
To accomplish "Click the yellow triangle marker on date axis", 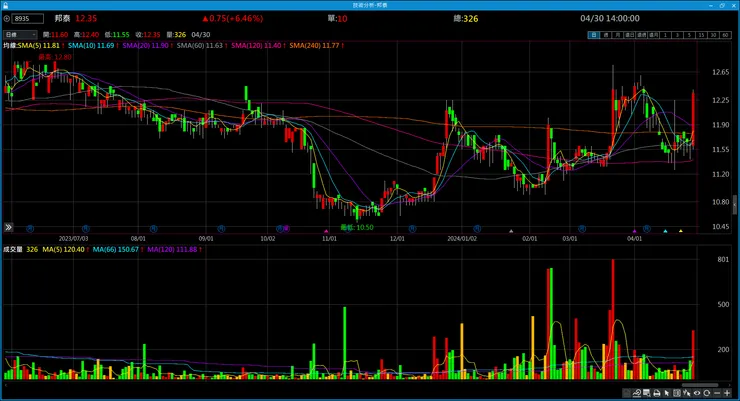I will coord(681,231).
